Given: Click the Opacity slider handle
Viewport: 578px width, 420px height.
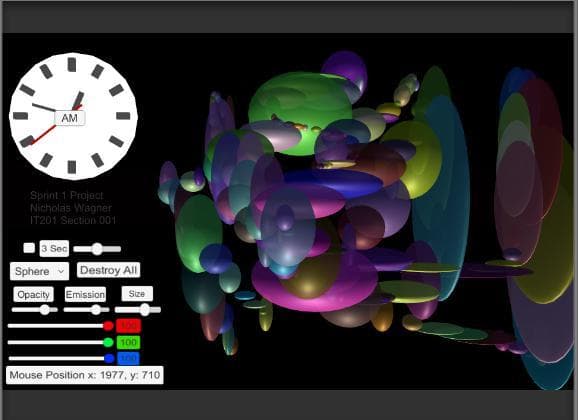Looking at the screenshot, I should [45, 310].
